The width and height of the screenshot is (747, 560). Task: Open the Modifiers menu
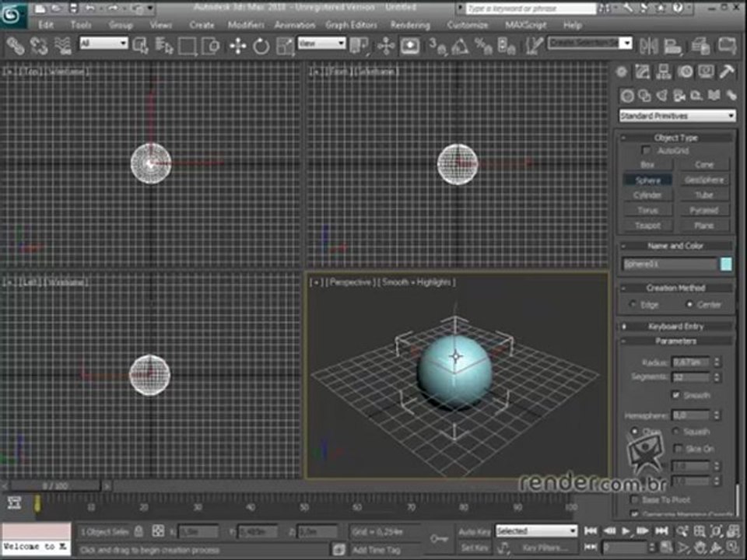click(246, 25)
